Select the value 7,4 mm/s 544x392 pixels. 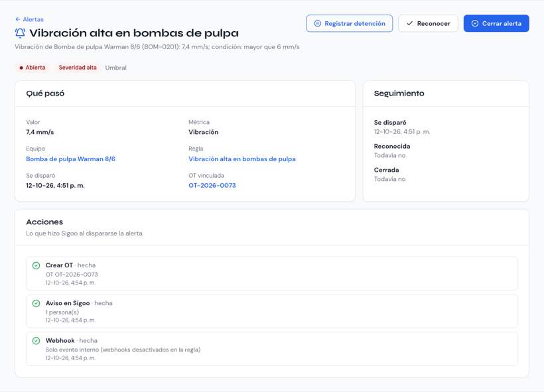pyautogui.click(x=40, y=132)
